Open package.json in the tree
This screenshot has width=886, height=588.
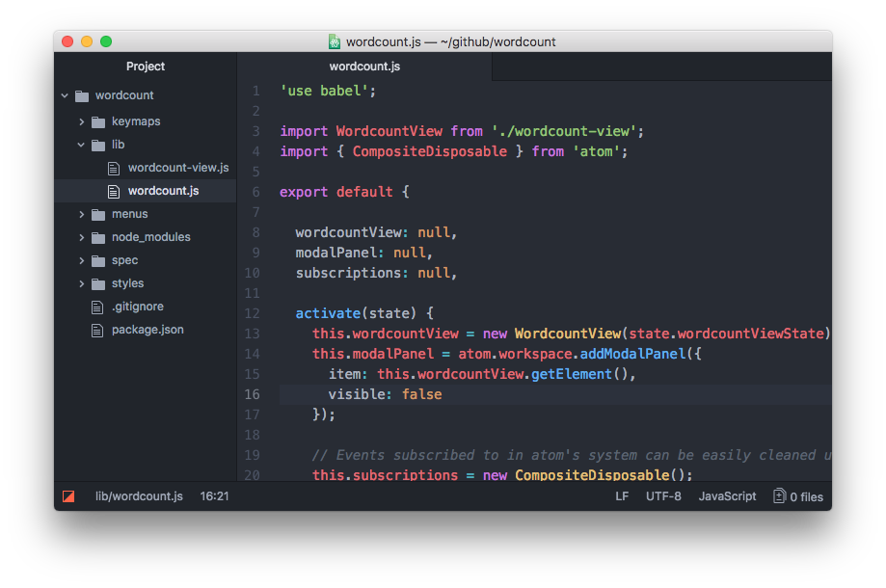pos(148,330)
